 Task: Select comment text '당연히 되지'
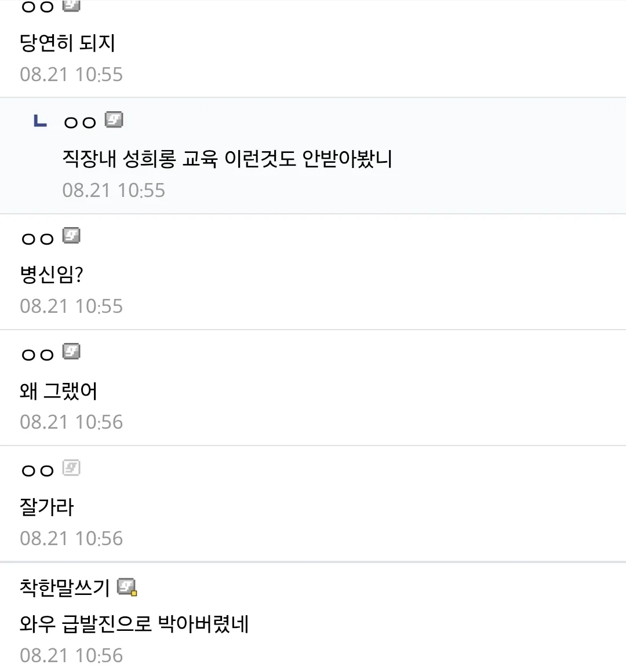tap(67, 43)
